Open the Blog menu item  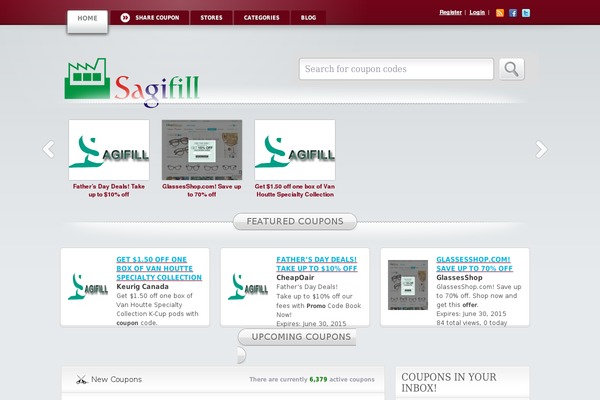coord(308,18)
